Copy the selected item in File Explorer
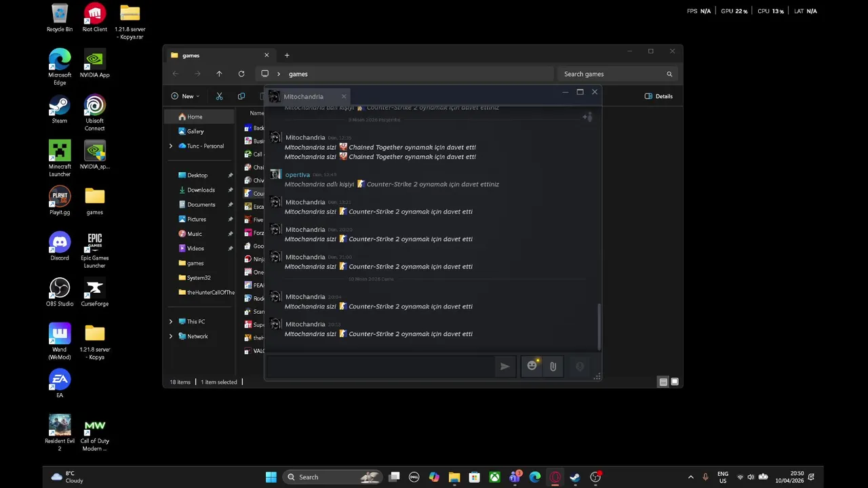Screen dimensions: 868x488 pos(241,96)
